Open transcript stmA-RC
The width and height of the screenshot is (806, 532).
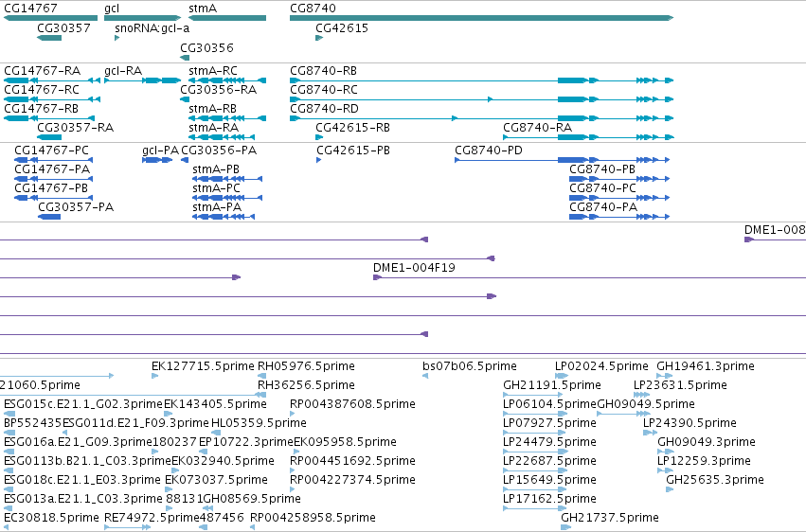coord(213,70)
